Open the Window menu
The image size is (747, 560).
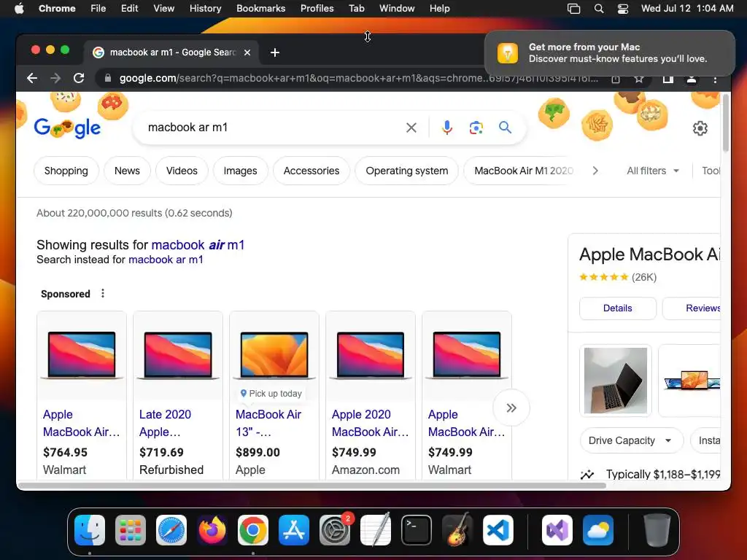click(397, 9)
